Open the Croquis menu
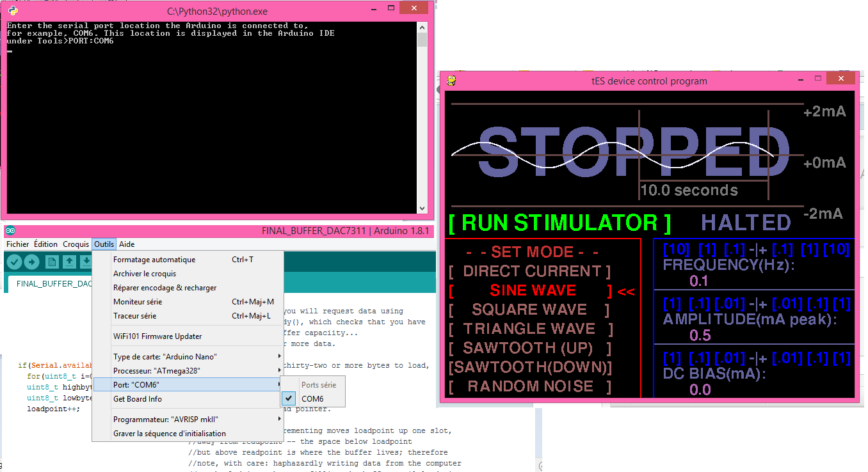Screen dimensions: 868x472 76,244
